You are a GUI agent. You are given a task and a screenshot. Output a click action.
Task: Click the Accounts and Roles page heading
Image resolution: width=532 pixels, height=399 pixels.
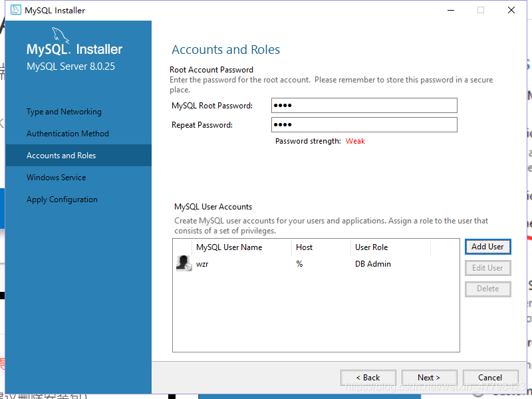tap(225, 49)
